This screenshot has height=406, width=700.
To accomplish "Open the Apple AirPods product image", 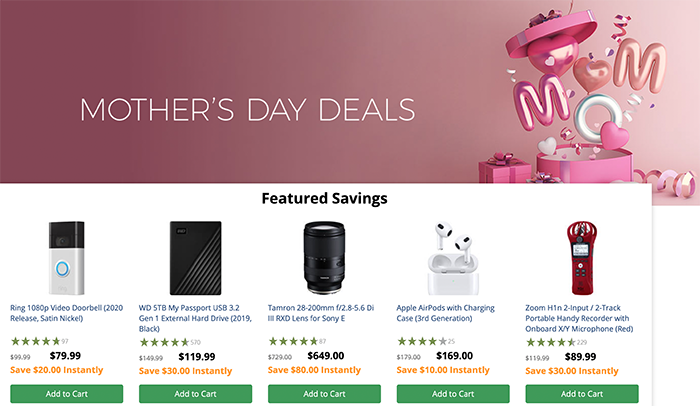I will 452,256.
